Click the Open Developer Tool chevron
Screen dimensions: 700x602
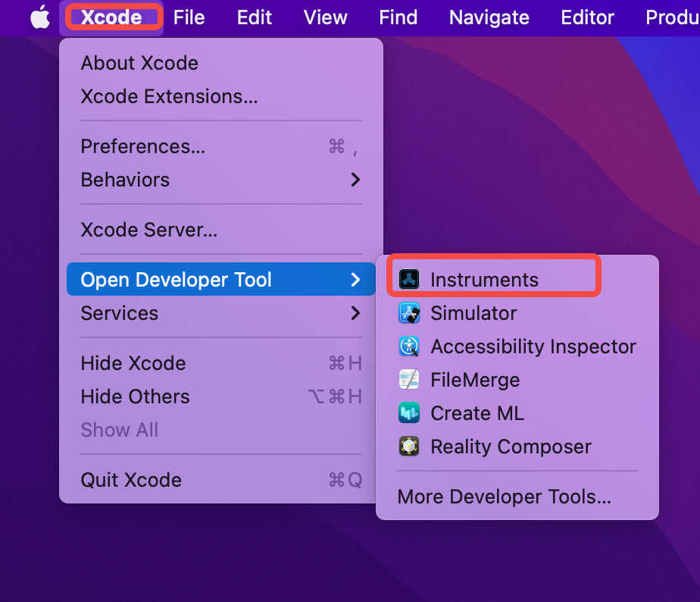point(355,280)
